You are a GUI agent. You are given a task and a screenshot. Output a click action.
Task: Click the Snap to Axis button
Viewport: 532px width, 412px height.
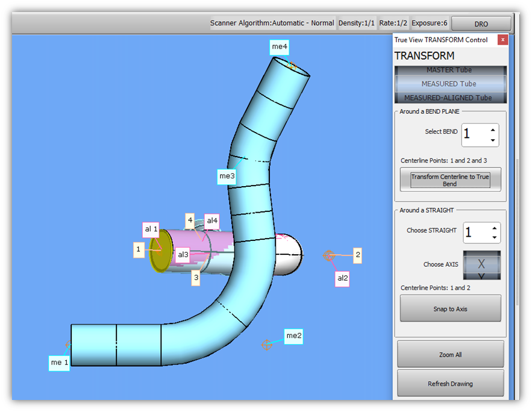point(450,309)
